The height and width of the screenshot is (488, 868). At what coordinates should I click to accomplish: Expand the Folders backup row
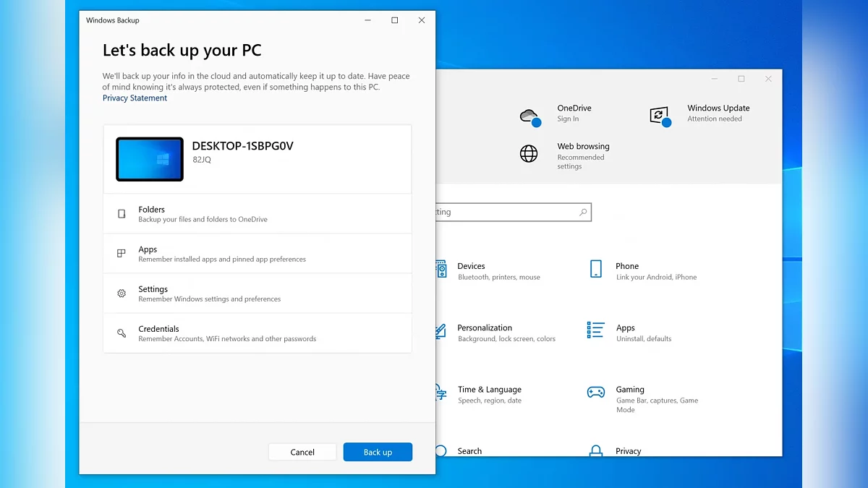pos(258,214)
